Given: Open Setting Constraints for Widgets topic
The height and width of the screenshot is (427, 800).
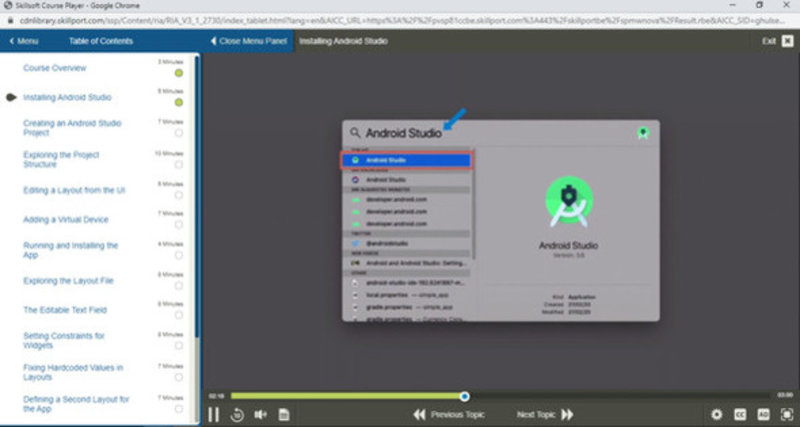Looking at the screenshot, I should tap(64, 340).
